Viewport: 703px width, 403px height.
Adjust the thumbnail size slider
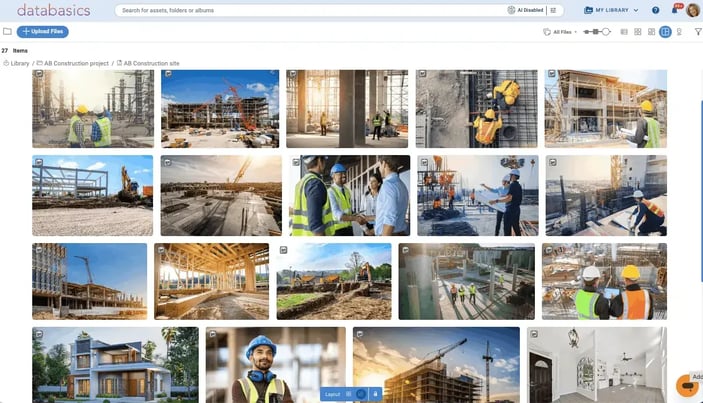597,32
